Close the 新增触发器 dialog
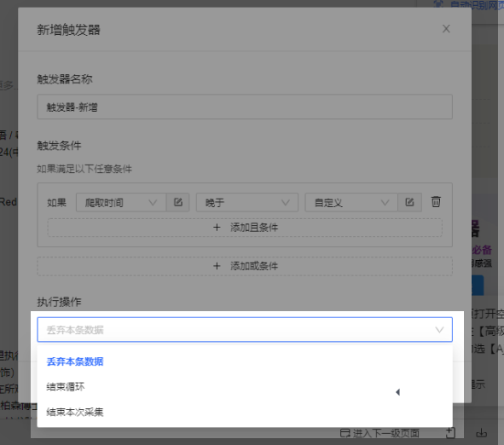504x445 pixels. point(446,29)
